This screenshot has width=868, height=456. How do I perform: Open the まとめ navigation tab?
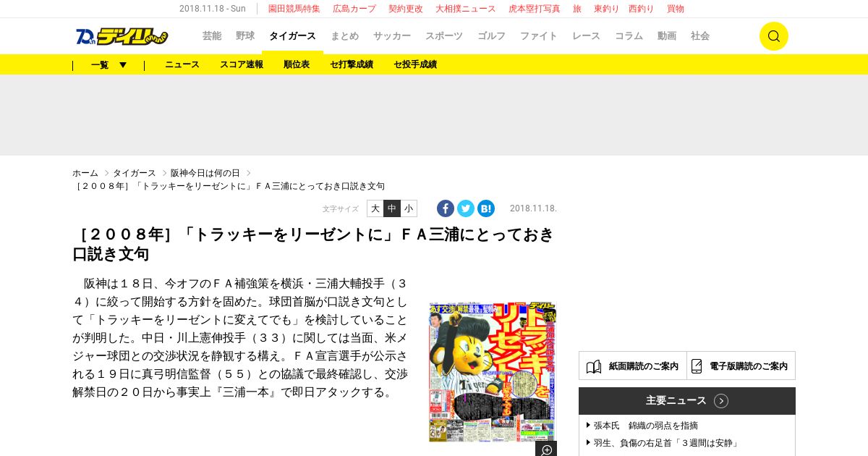[344, 36]
